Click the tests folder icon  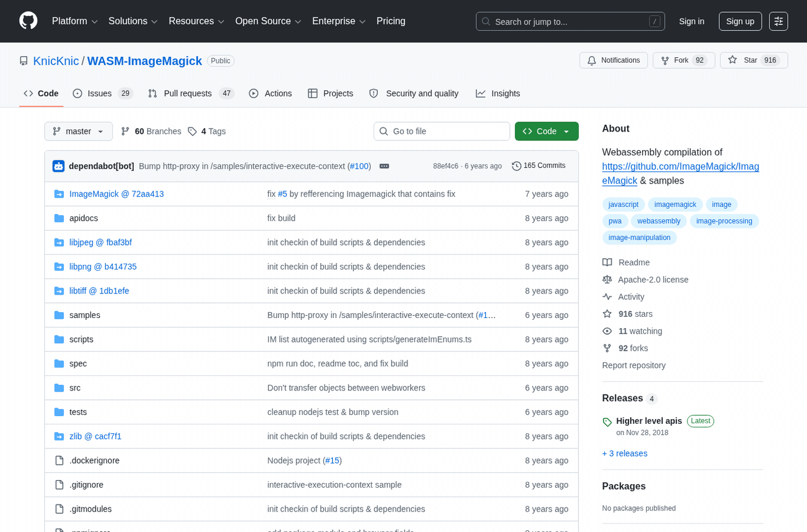pyautogui.click(x=59, y=412)
